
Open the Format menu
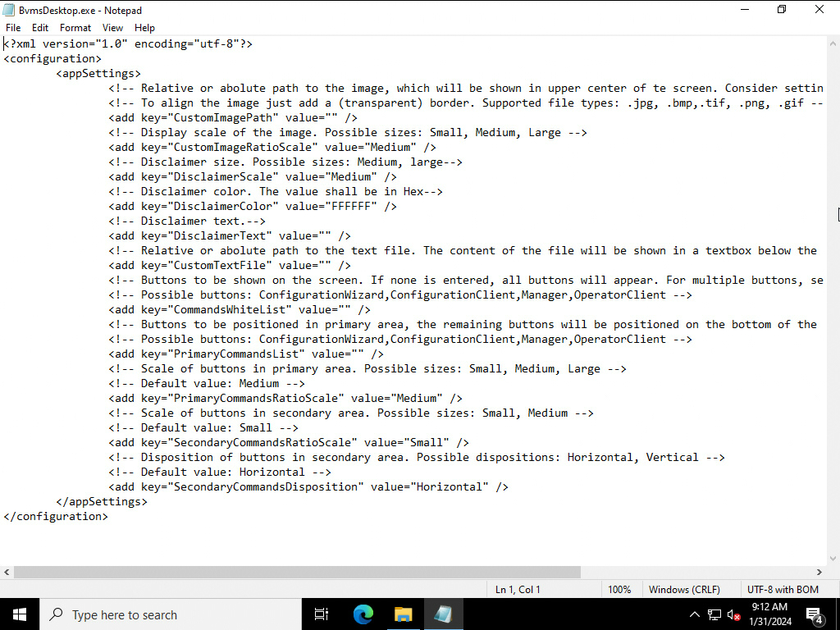pyautogui.click(x=75, y=28)
